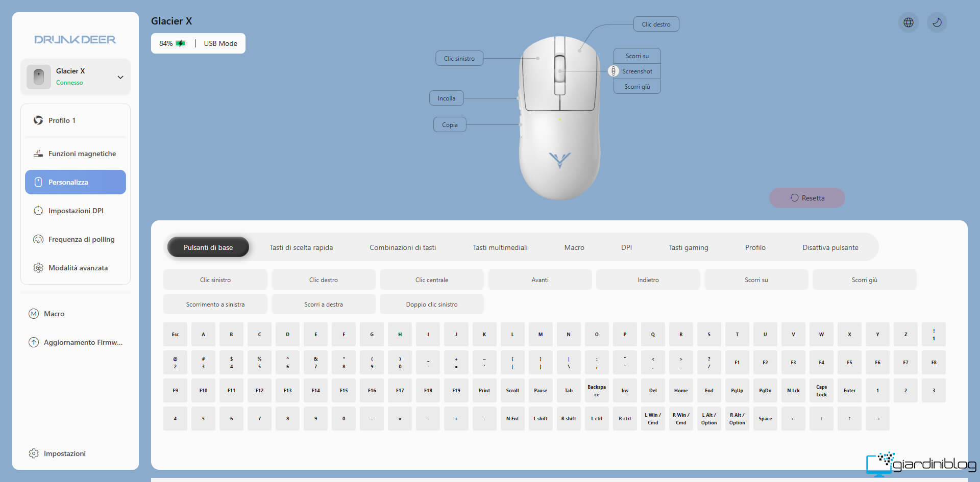Screen dimensions: 980x482
Task: Click the battery charging icon
Action: pyautogui.click(x=181, y=43)
